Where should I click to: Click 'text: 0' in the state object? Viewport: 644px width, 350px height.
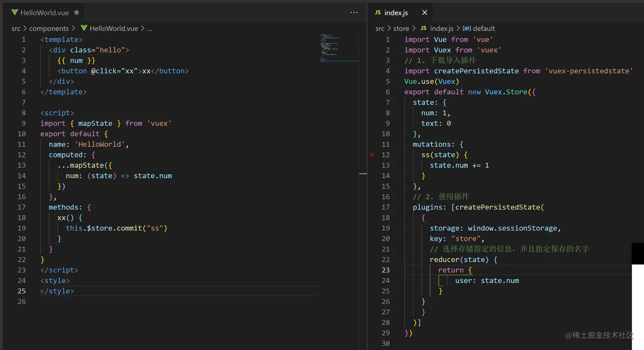(436, 123)
